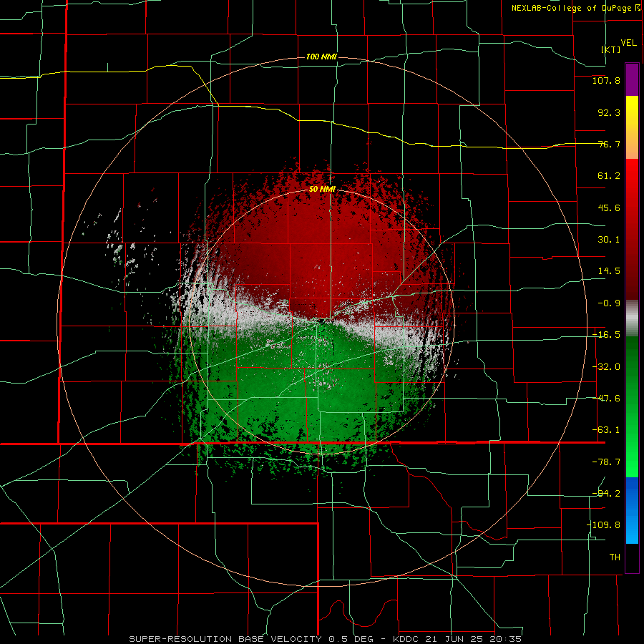
Task: Click the -78.7 velocity scale value
Action: point(606,462)
